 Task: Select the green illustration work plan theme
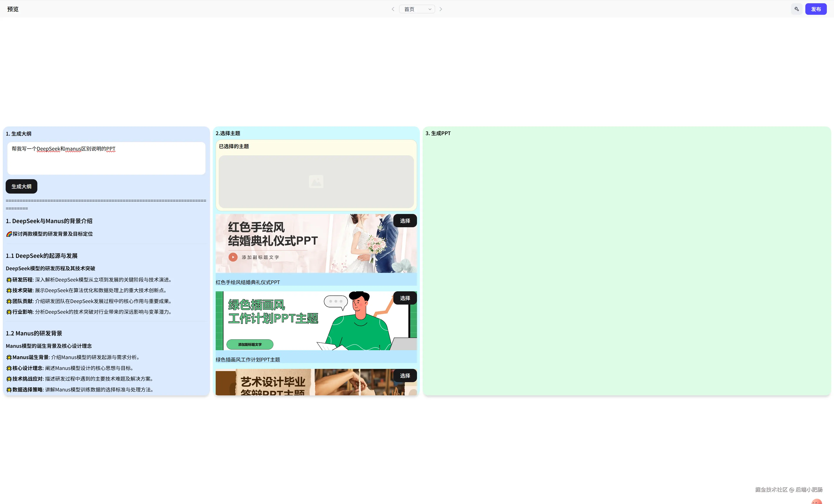[405, 298]
